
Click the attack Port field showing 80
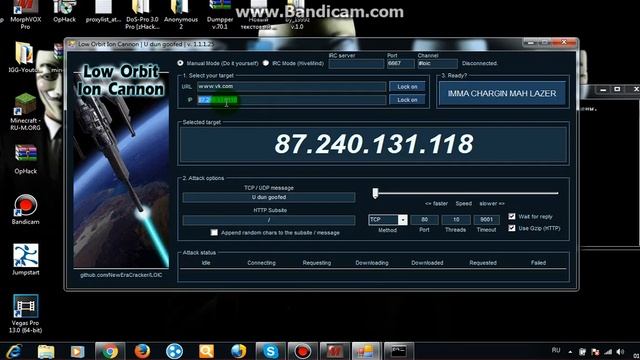click(424, 220)
